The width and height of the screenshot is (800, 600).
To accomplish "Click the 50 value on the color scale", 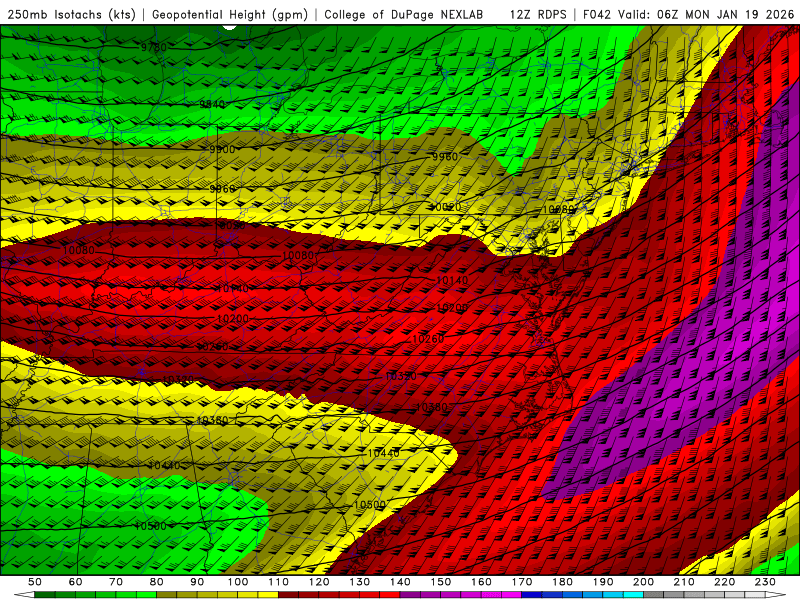I will [34, 582].
